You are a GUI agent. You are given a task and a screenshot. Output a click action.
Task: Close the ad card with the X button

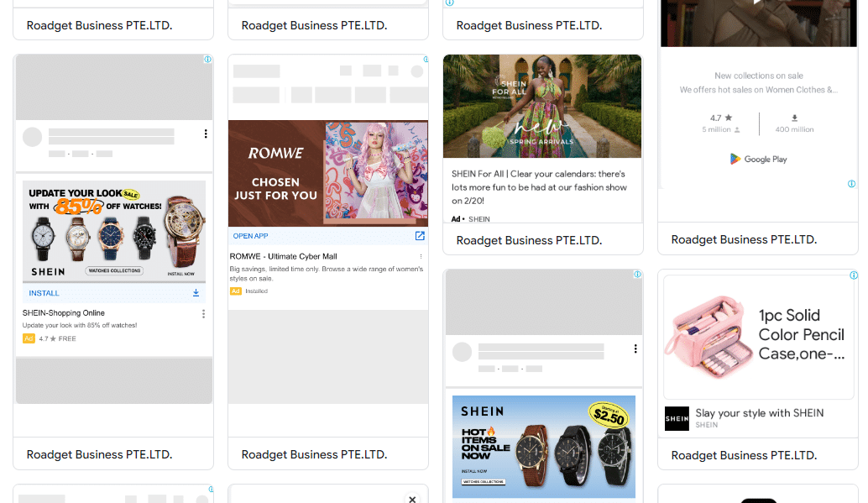412,499
